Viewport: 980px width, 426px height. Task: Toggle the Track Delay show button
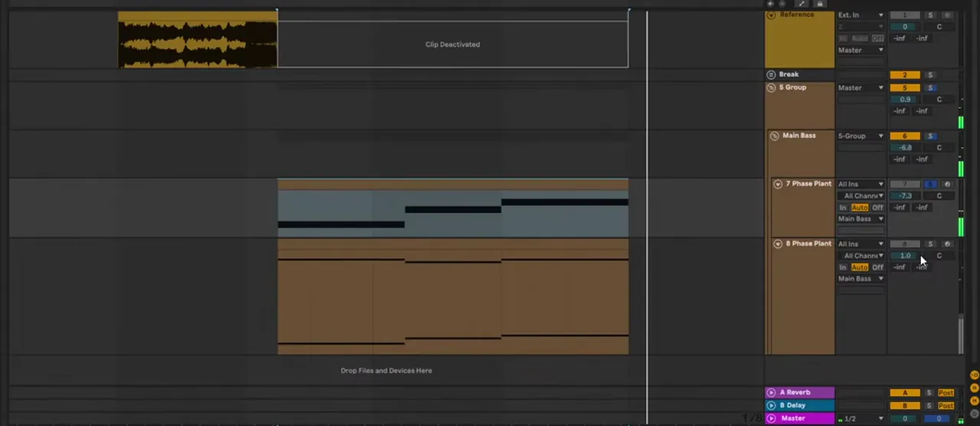tap(975, 414)
